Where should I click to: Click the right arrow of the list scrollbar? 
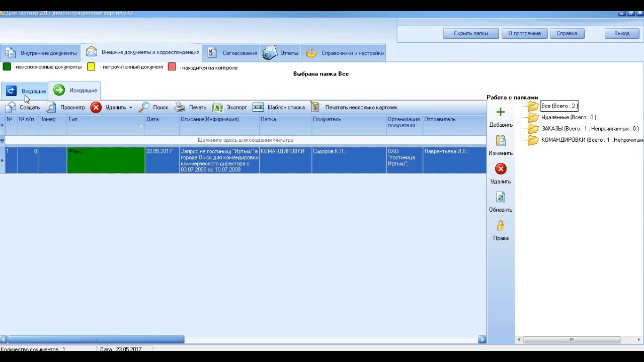[x=482, y=339]
